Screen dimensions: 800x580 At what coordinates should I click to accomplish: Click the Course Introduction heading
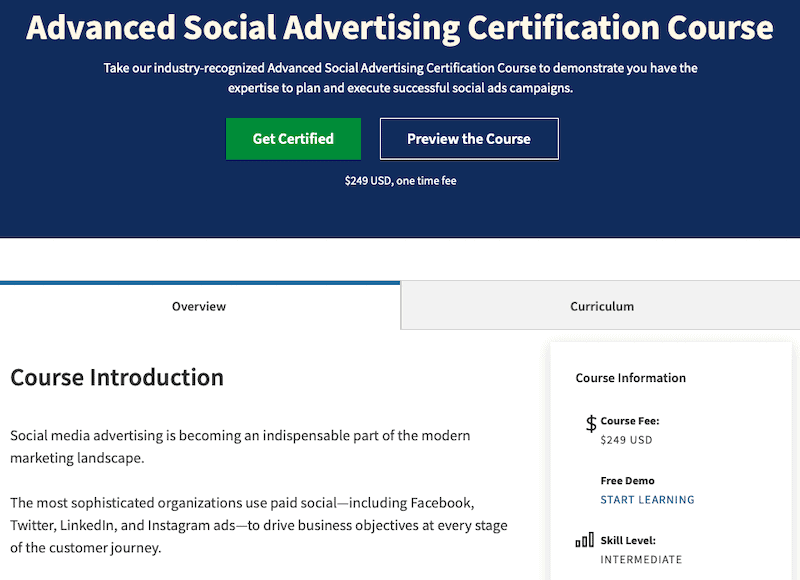pyautogui.click(x=117, y=377)
